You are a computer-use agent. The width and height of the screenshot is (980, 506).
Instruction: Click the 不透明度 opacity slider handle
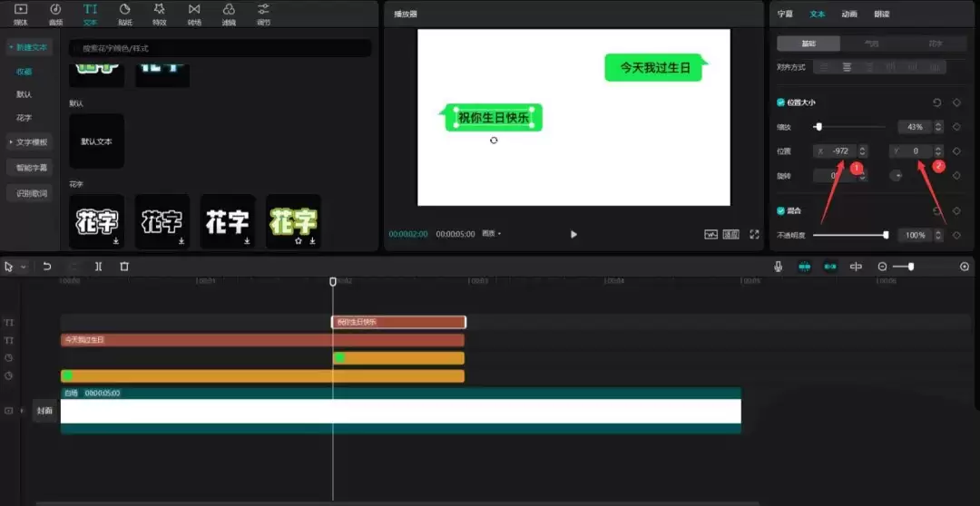[x=886, y=235]
